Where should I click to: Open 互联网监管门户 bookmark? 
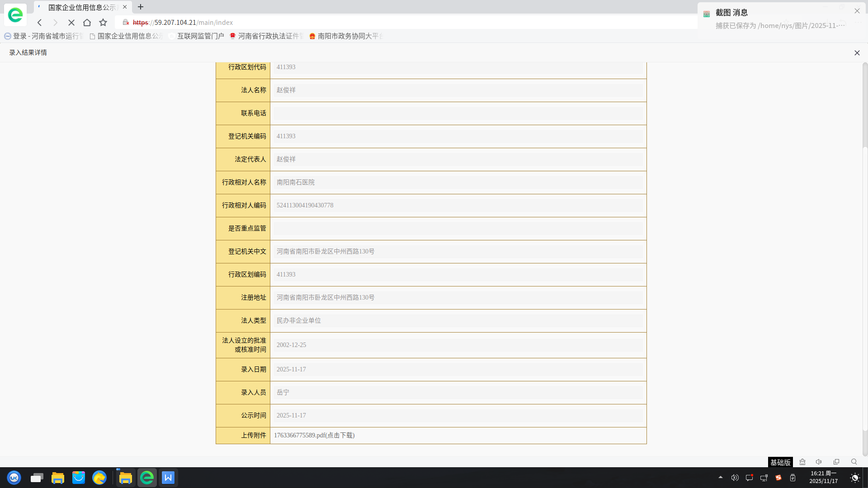200,36
